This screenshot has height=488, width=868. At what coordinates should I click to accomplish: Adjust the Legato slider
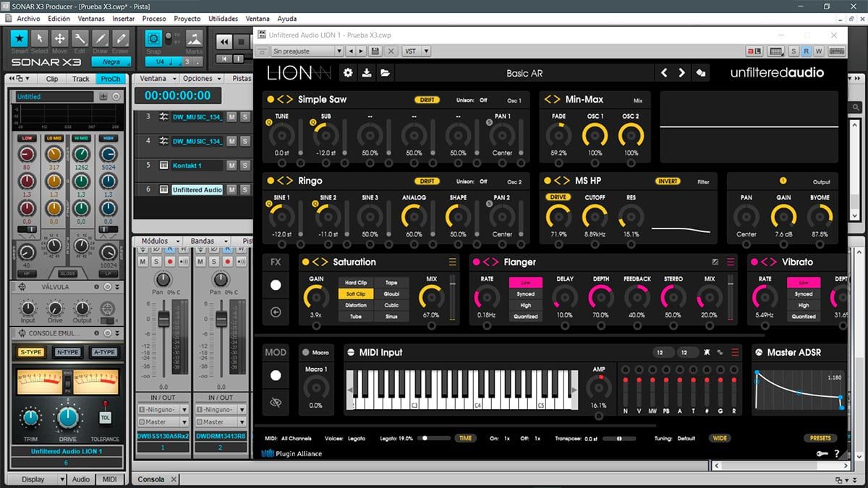click(433, 438)
